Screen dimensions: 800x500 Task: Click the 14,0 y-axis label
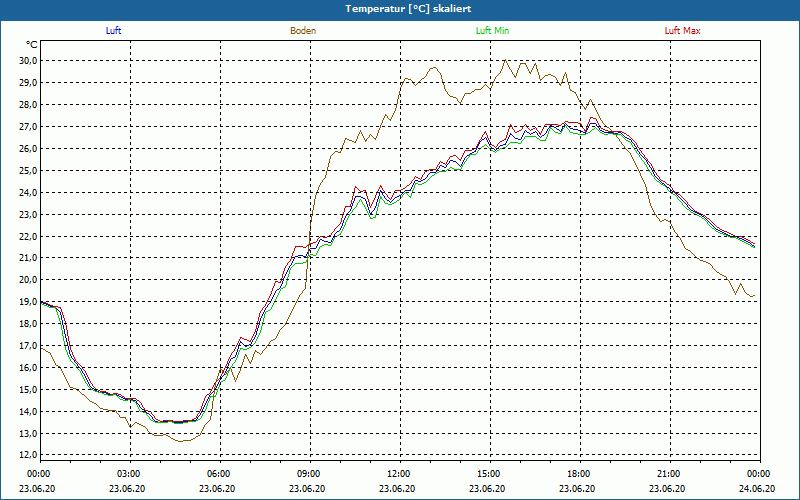(x=29, y=411)
